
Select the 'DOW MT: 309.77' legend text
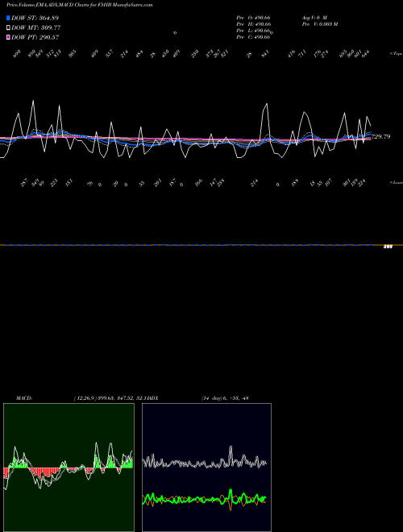(36, 28)
